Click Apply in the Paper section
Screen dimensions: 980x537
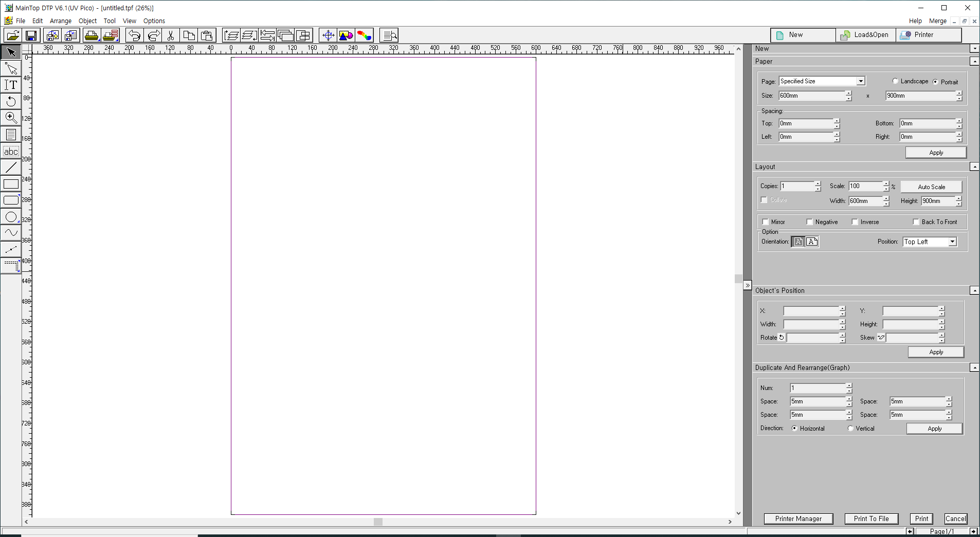936,153
